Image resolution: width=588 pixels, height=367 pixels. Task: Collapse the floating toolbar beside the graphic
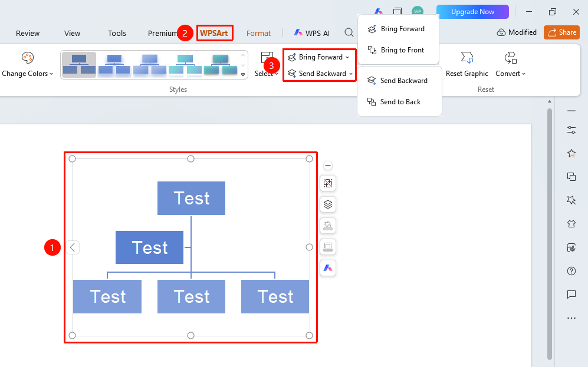(328, 166)
